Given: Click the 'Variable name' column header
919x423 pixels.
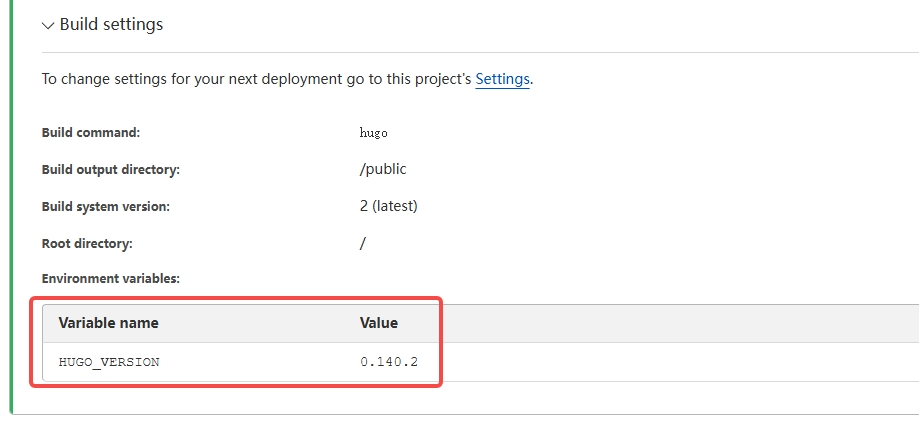Looking at the screenshot, I should tap(108, 323).
